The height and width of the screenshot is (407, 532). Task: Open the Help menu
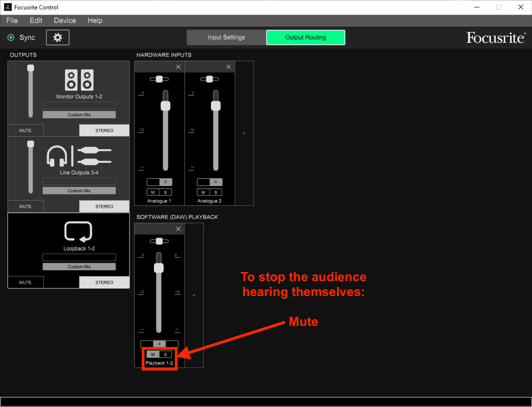click(x=95, y=20)
